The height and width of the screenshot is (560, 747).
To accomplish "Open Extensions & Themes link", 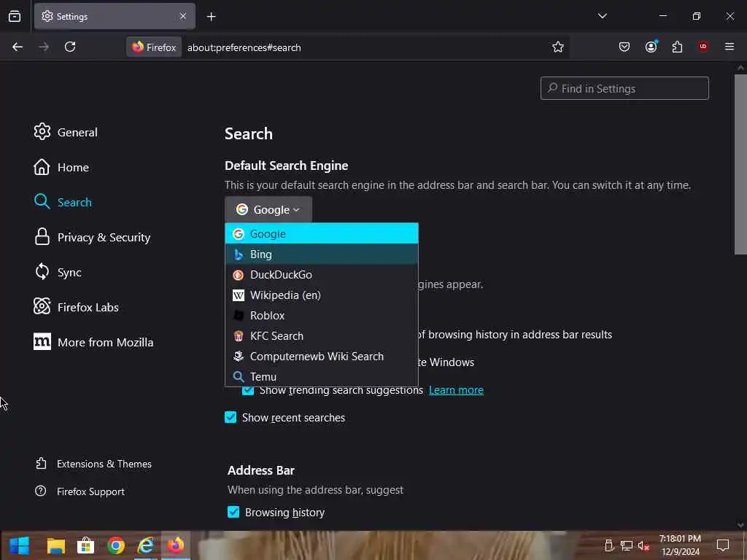I will point(93,463).
